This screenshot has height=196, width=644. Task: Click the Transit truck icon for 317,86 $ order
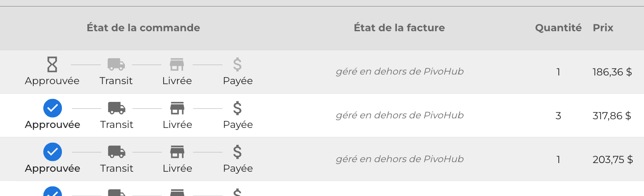click(116, 108)
